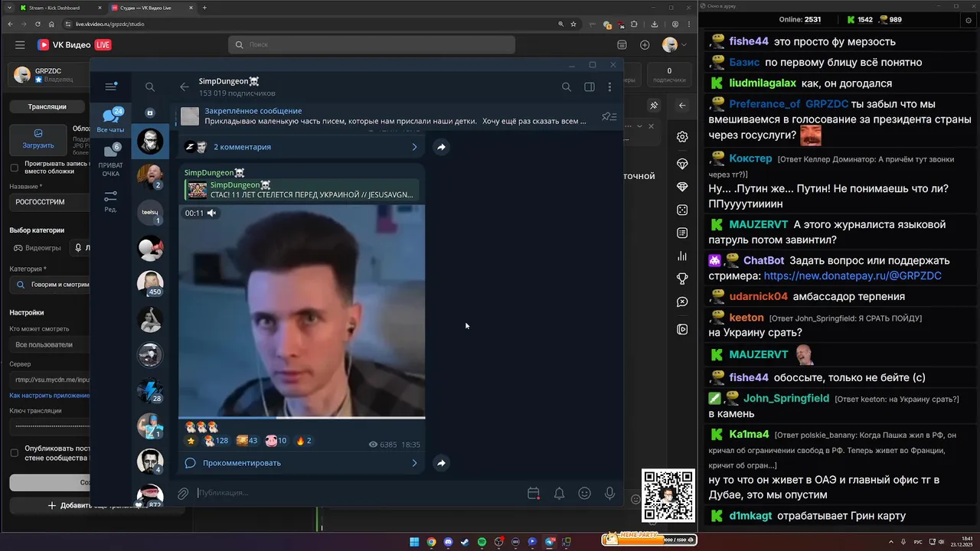Enable playing a recording instead of cover

point(14,168)
